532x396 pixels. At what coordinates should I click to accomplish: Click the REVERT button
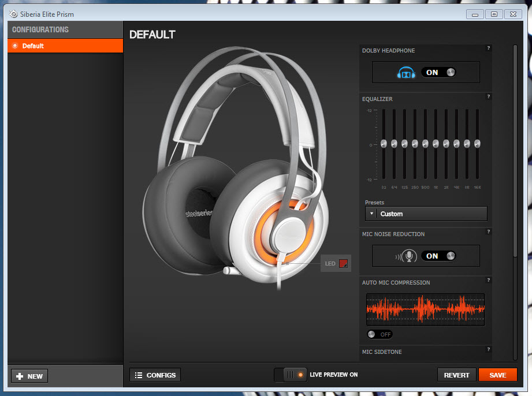pos(457,375)
